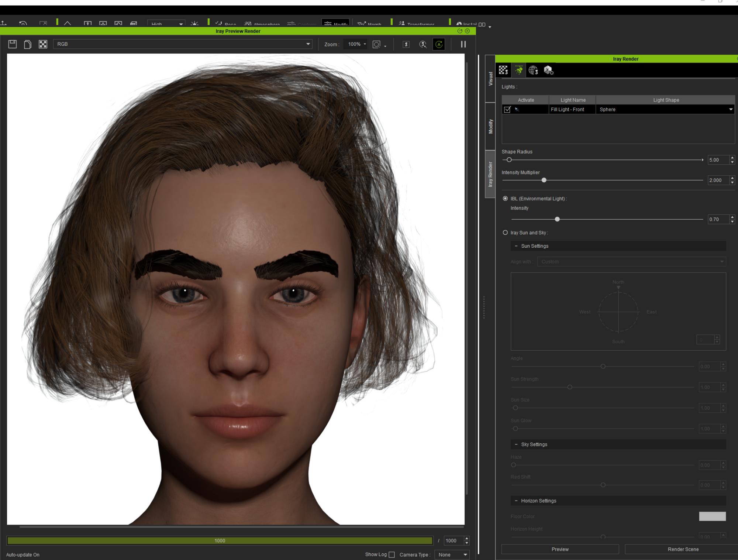This screenshot has height=560, width=738.
Task: Open the RGB channel dropdown
Action: coord(183,44)
